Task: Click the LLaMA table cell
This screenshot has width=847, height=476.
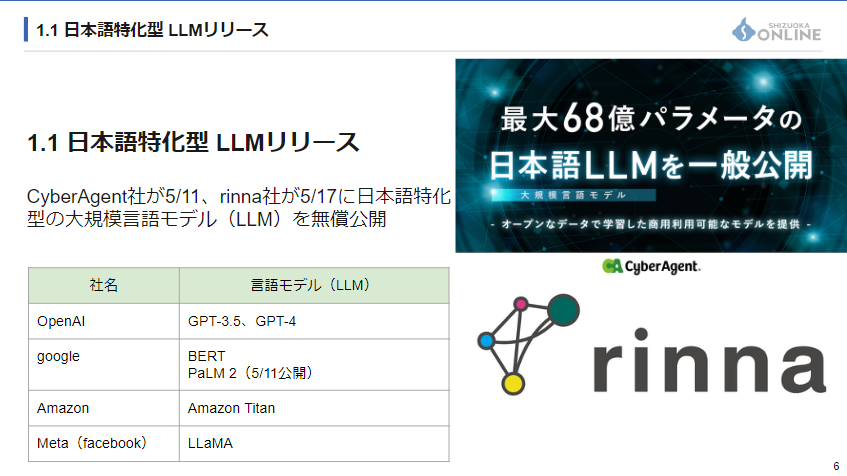Action: [x=312, y=442]
